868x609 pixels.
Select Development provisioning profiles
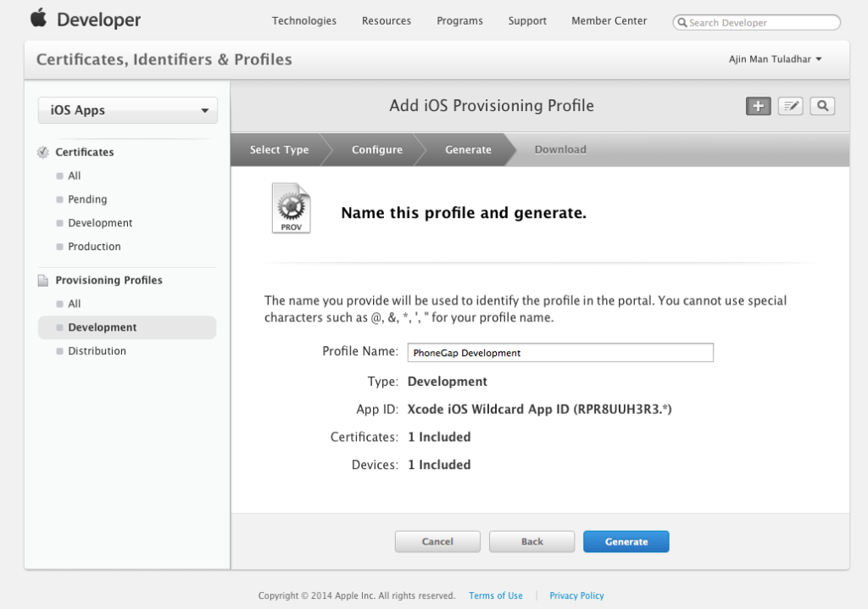(127, 327)
